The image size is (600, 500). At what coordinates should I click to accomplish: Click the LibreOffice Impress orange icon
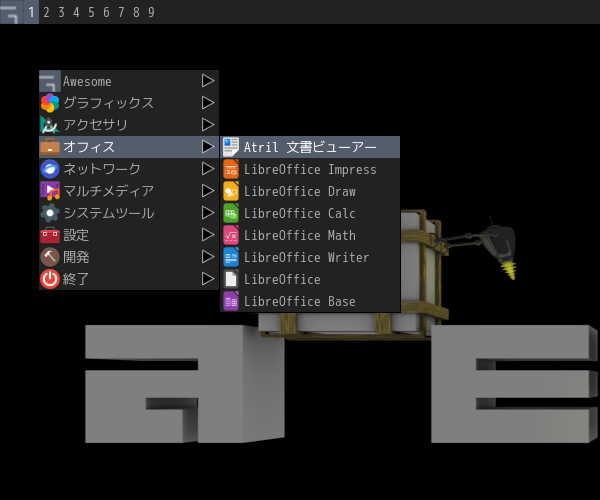point(231,169)
